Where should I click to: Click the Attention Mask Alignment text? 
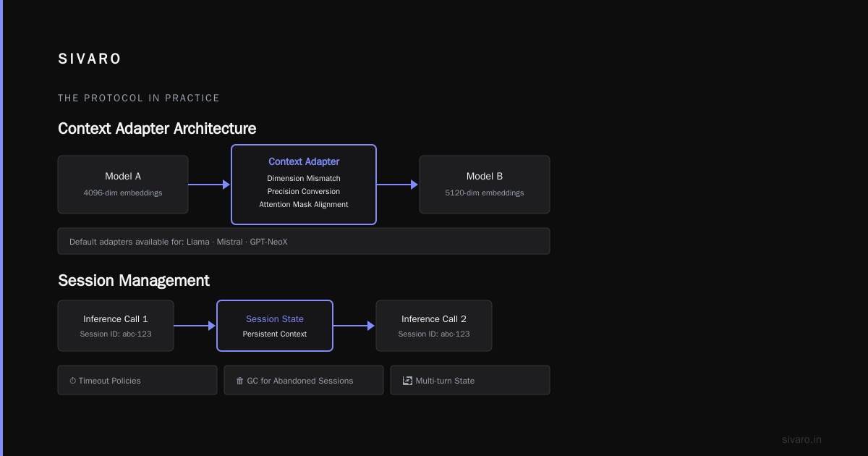[x=304, y=205]
